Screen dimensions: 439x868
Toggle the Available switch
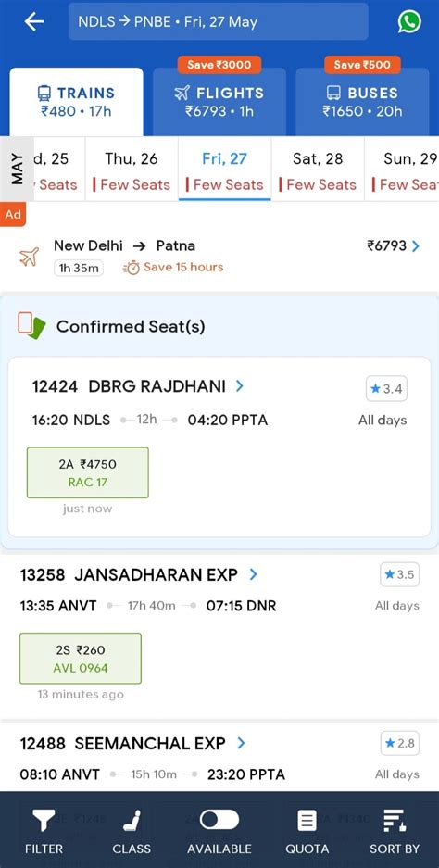219,820
